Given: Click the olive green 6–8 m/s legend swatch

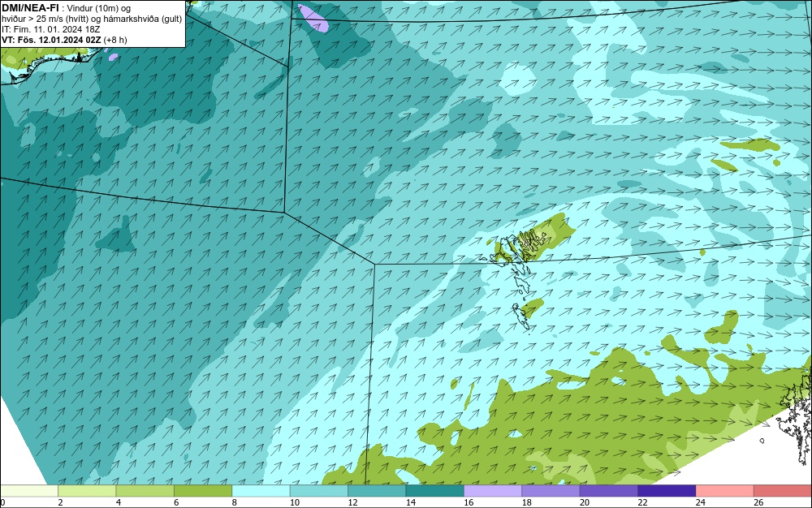Looking at the screenshot, I should click(203, 491).
